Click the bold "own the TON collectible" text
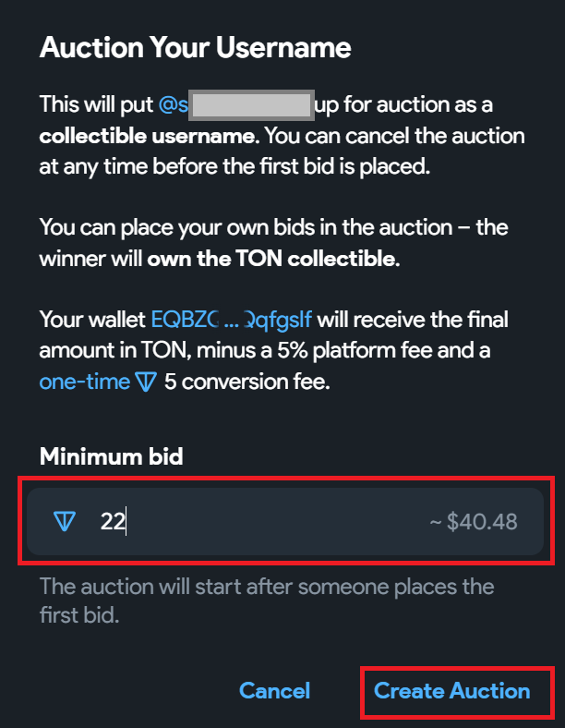 click(272, 260)
